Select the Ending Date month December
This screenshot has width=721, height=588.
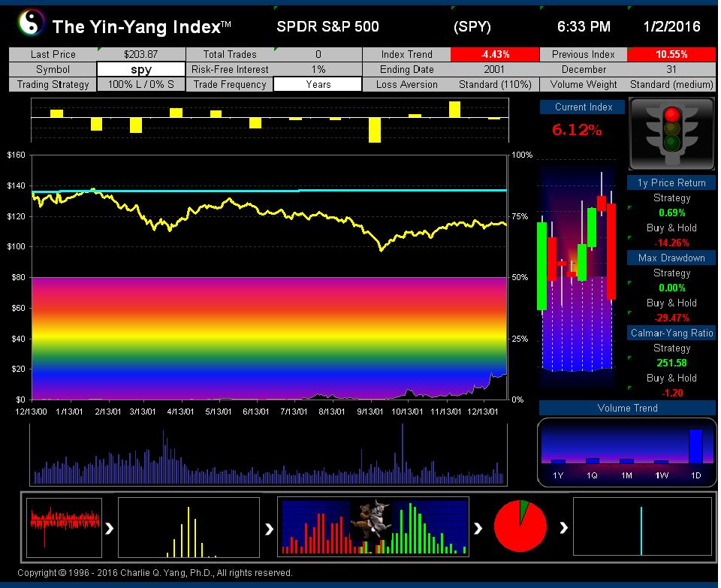point(584,69)
